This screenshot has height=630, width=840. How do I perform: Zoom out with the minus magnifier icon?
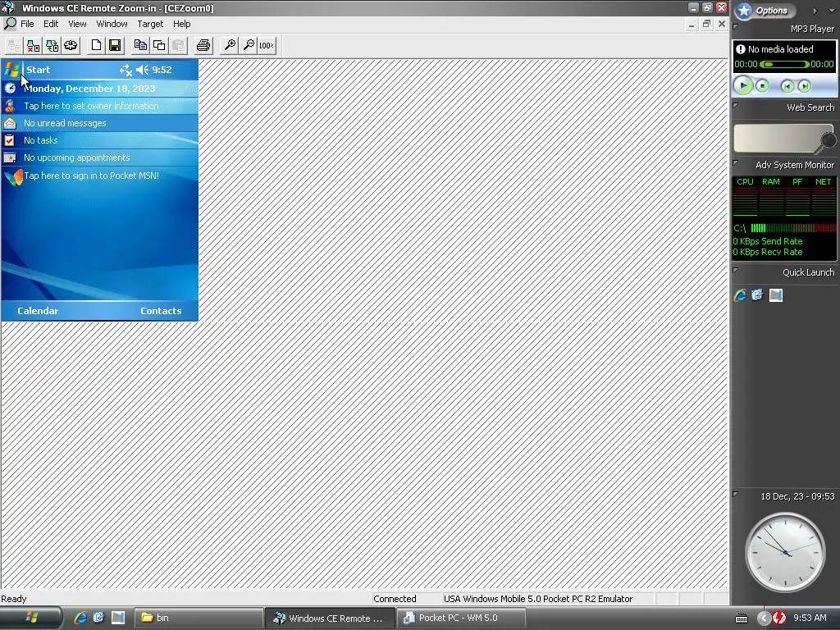pyautogui.click(x=248, y=46)
